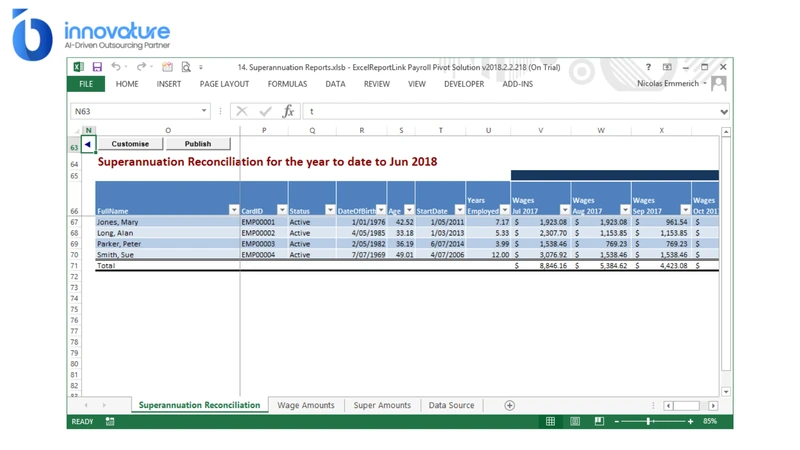Open the DateOfBirth column filter dropdown

381,210
